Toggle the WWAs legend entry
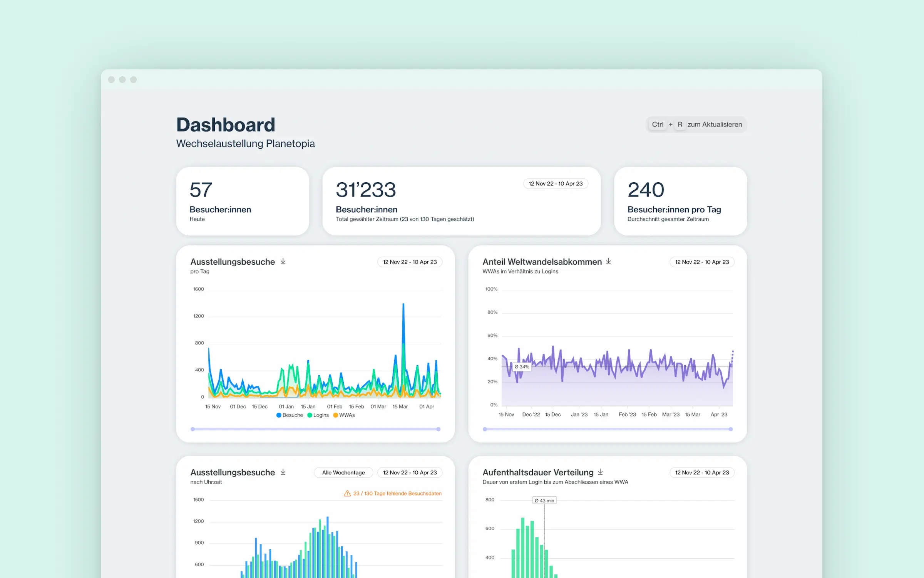 tap(344, 415)
